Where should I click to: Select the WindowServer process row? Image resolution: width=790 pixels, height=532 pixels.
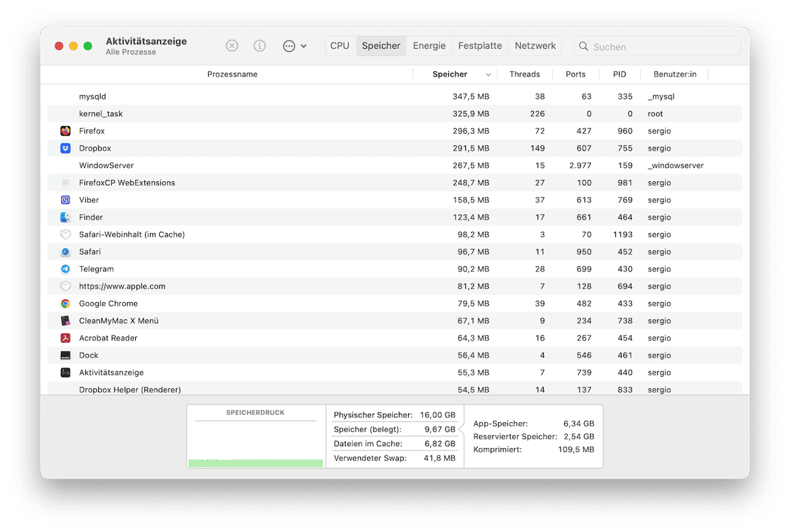point(395,166)
